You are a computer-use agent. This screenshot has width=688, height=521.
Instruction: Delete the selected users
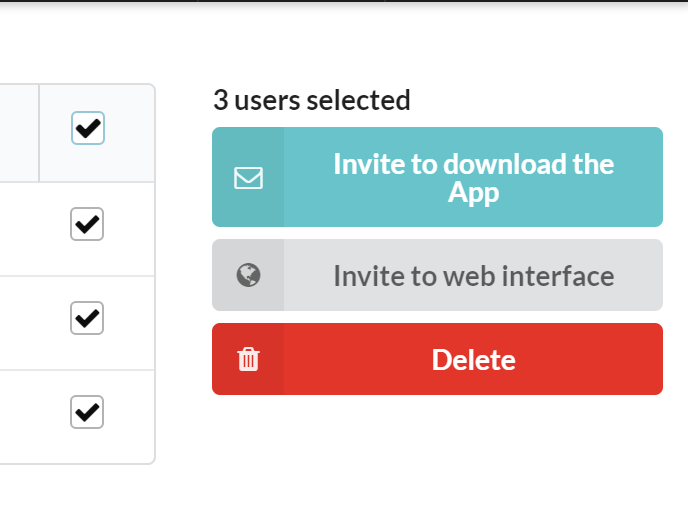[x=437, y=359]
